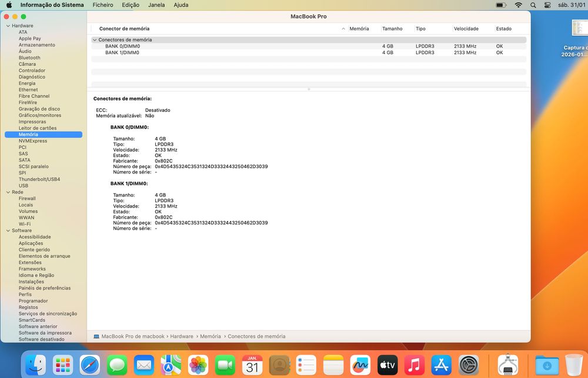588x378 pixels.
Task: Open the Trash in the Dock
Action: pyautogui.click(x=574, y=364)
